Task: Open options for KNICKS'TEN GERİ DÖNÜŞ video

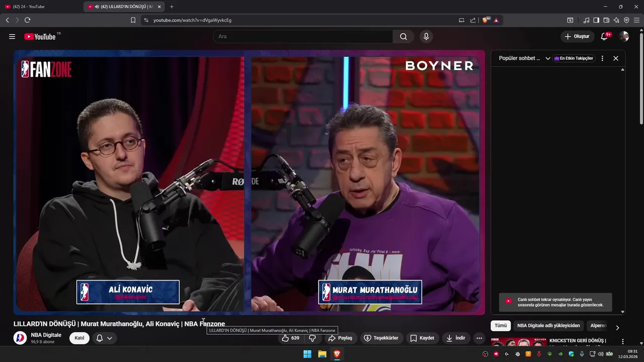Action: pyautogui.click(x=622, y=341)
